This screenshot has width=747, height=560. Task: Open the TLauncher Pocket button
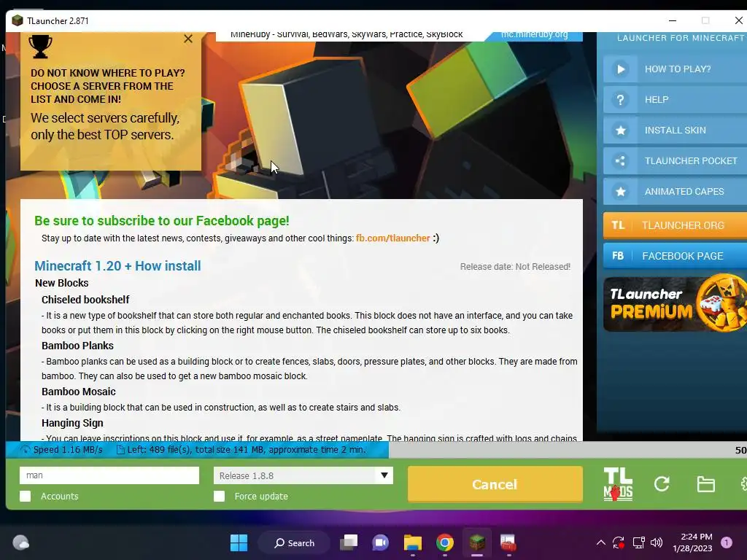pyautogui.click(x=675, y=161)
